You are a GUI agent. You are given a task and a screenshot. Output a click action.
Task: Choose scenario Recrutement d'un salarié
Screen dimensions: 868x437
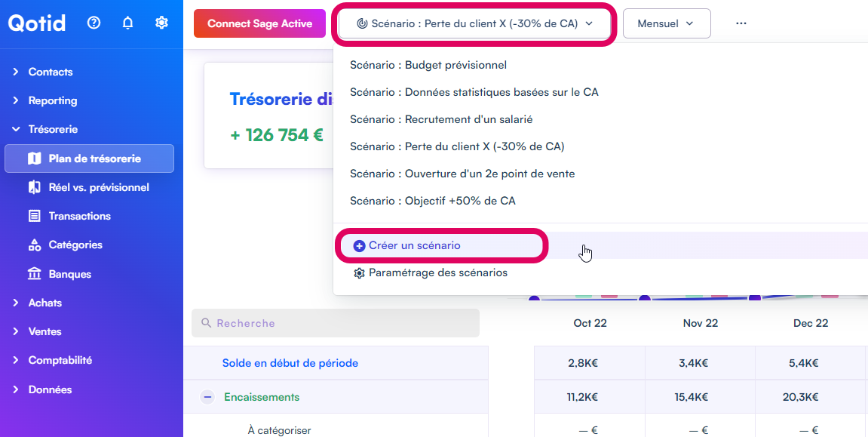441,119
